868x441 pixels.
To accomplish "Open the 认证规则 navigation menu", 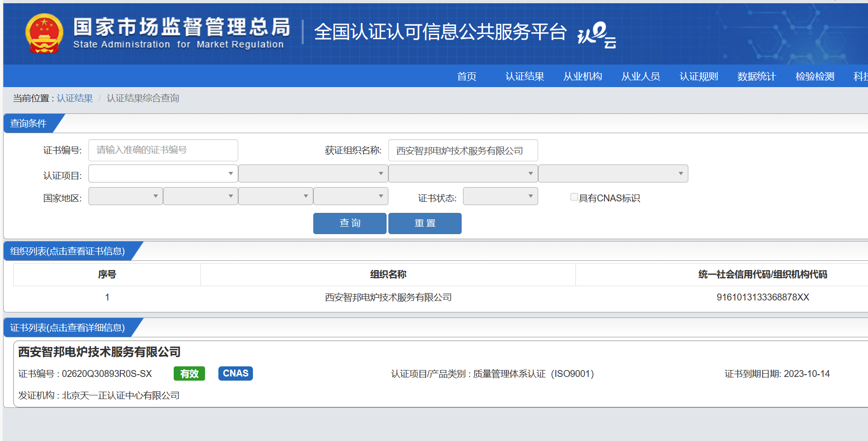I will [699, 76].
